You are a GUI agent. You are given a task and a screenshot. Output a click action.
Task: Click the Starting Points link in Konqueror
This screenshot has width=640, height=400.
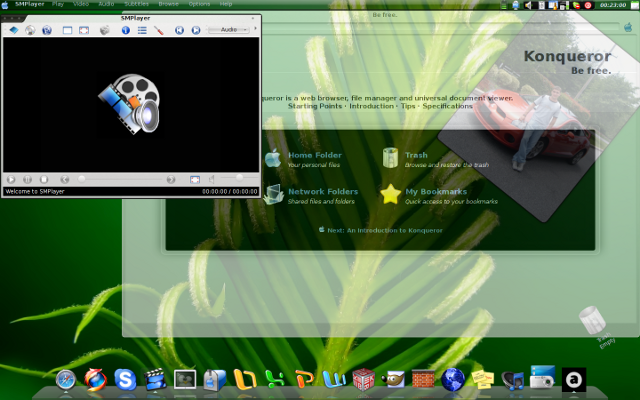315,106
